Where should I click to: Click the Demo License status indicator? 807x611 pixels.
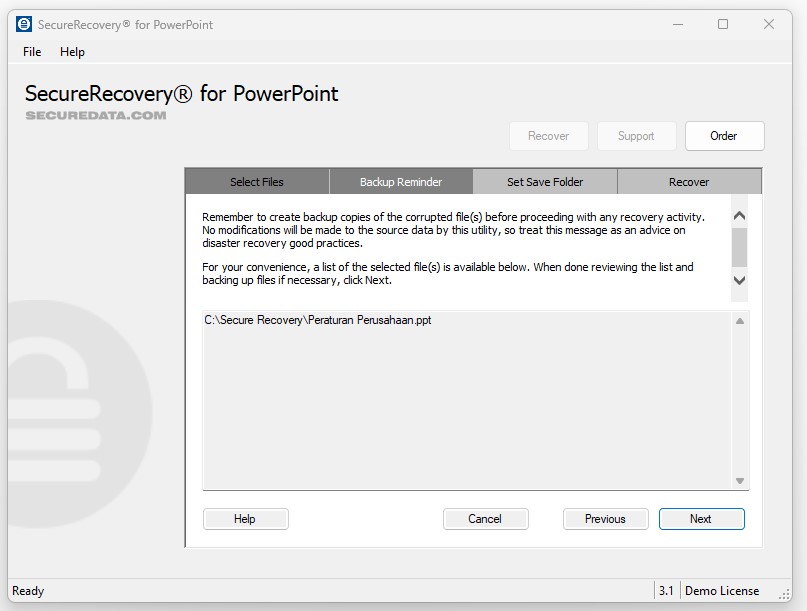[723, 590]
